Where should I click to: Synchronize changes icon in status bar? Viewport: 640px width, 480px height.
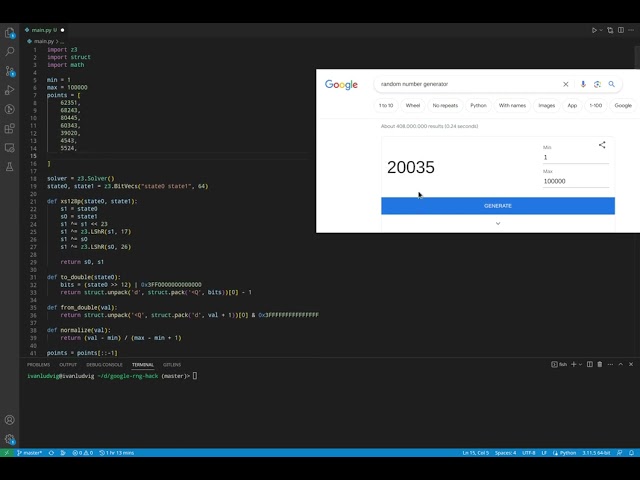(x=51, y=453)
